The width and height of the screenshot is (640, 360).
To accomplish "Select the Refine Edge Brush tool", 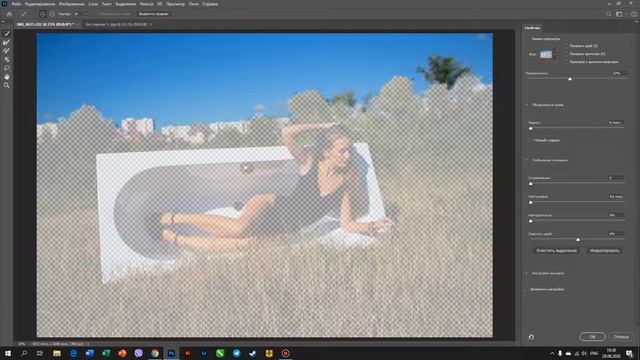I will (x=7, y=42).
